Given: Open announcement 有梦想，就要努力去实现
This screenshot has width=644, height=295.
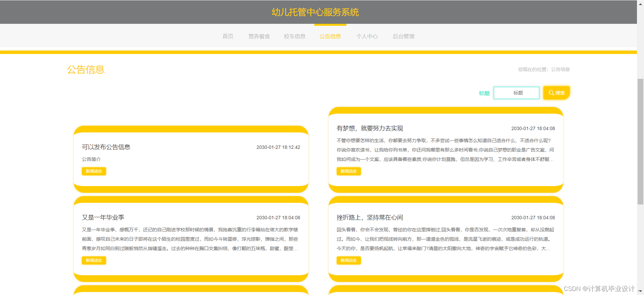Looking at the screenshot, I should (370, 128).
